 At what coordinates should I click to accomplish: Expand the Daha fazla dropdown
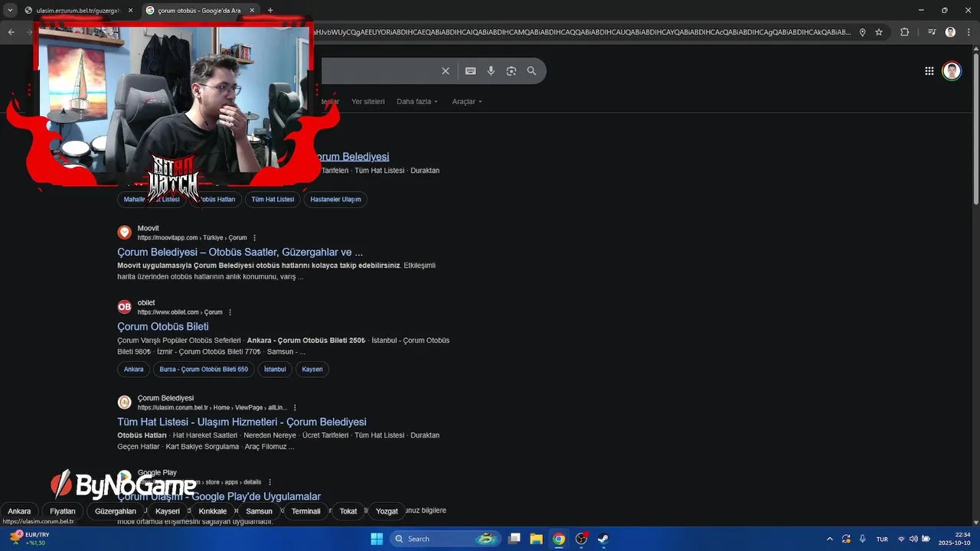click(x=417, y=102)
